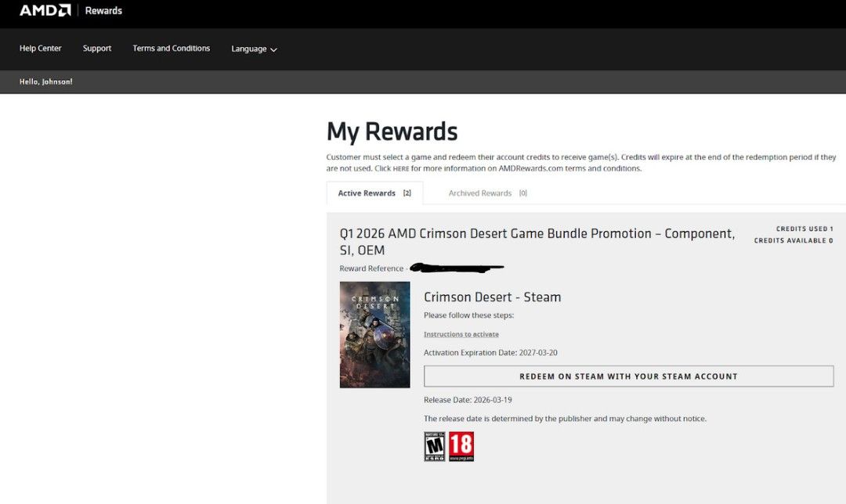The width and height of the screenshot is (846, 504).
Task: Click the Rewards label beside AMD logo
Action: coord(103,11)
